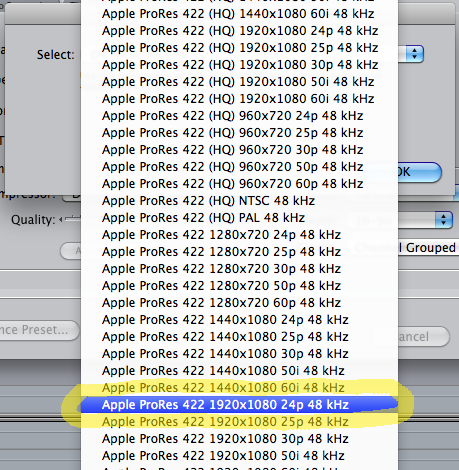
Task: Select Apple ProRes 422 (HQ) 1440x1080 60i 48 kHz
Action: [x=239, y=14]
